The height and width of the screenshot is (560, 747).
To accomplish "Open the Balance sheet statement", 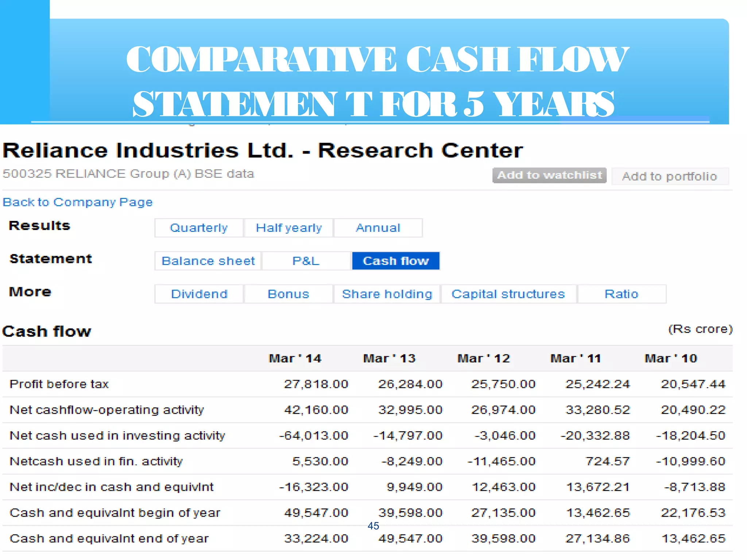I will 208,261.
